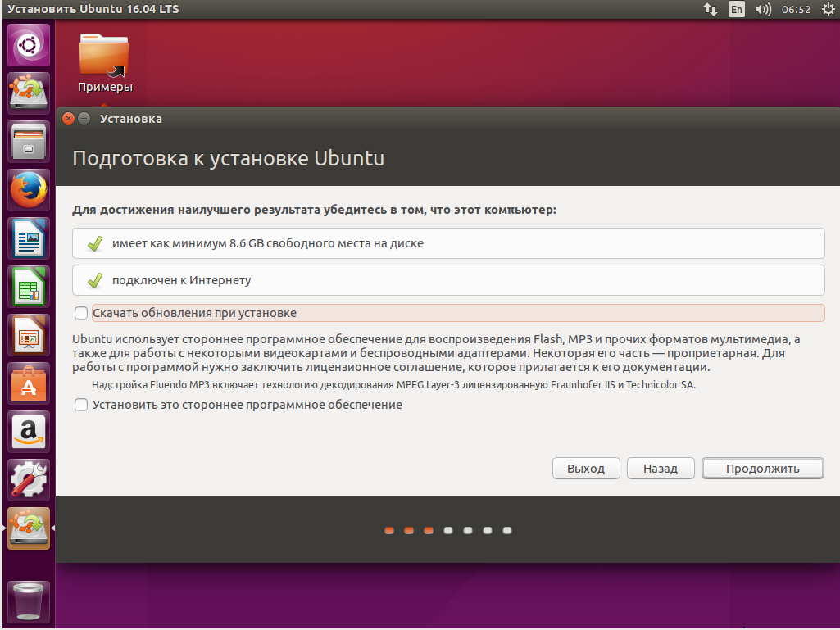840x630 pixels.
Task: Click the Internet connection checkmark icon
Action: click(x=95, y=280)
